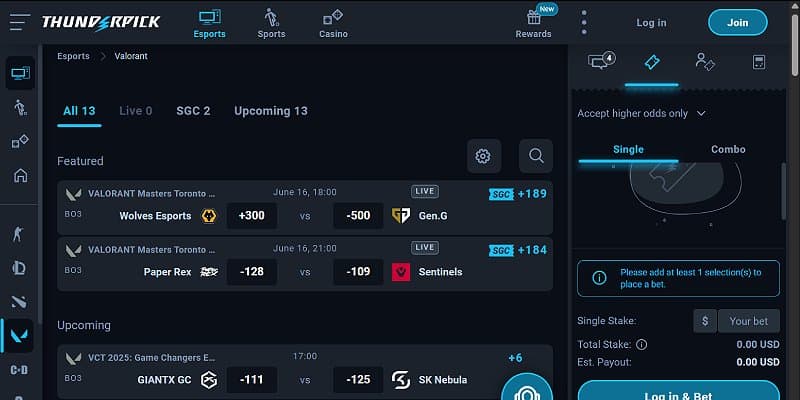Open the three-dot more options menu
800x400 pixels.
[584, 22]
